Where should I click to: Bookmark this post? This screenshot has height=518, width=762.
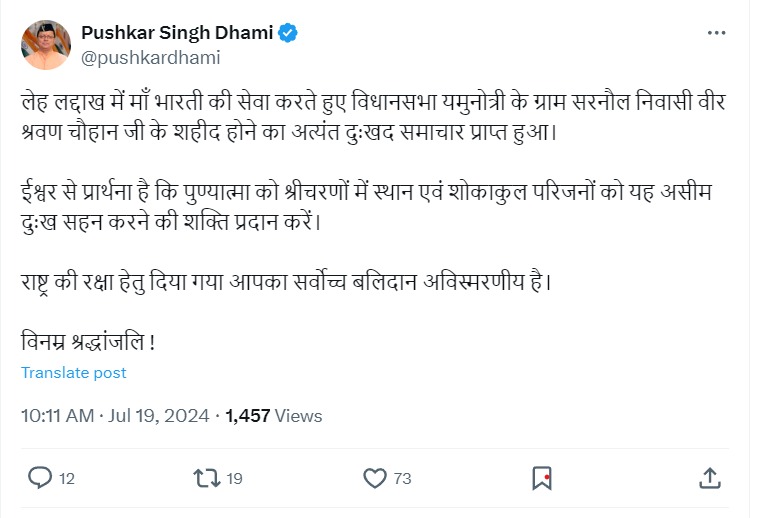(541, 478)
